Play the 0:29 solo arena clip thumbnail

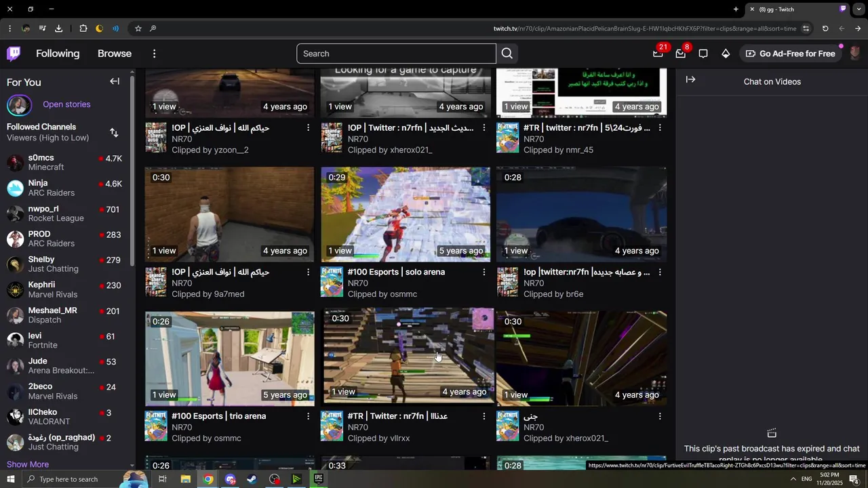coord(406,215)
